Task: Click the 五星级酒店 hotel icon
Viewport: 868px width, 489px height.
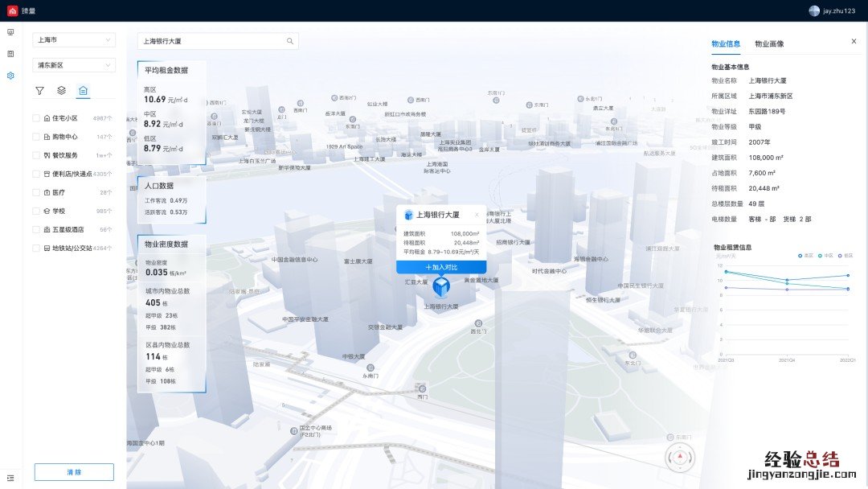Action: point(47,229)
